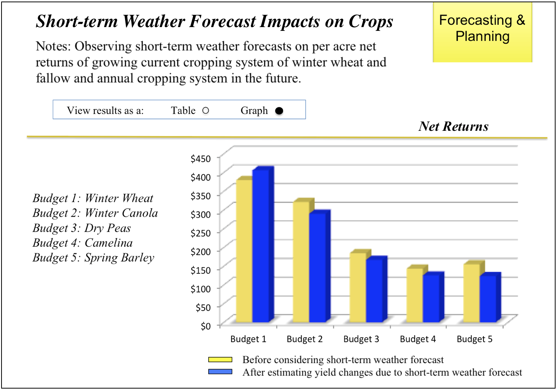This screenshot has height=392, width=559.
Task: Click the Net Returns heading
Action: [x=453, y=126]
